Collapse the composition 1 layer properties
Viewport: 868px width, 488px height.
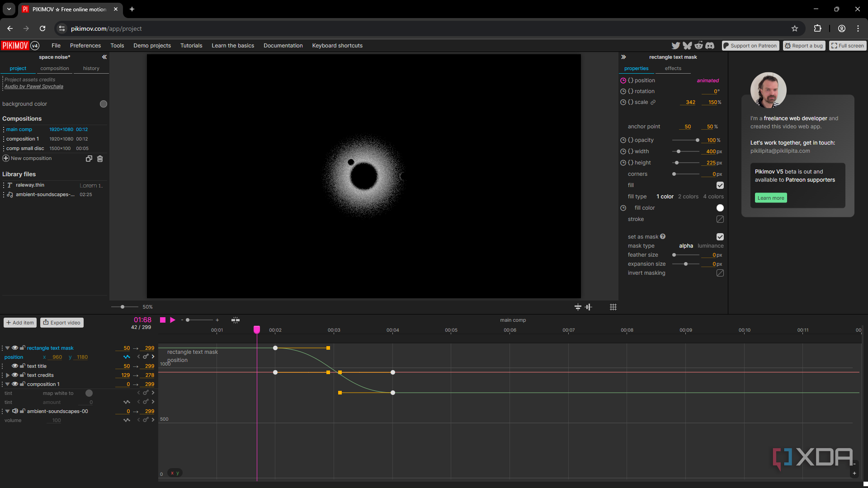tap(8, 384)
